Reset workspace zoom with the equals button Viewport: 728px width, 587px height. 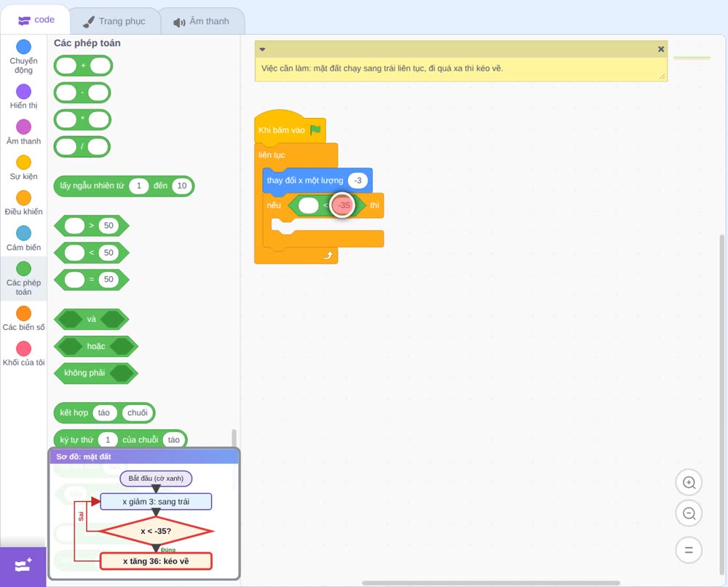[x=689, y=550]
